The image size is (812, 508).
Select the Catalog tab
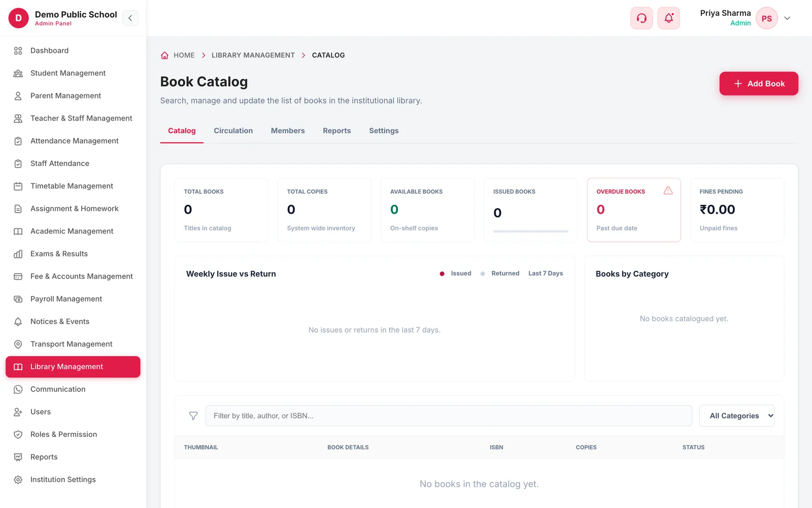pos(182,131)
